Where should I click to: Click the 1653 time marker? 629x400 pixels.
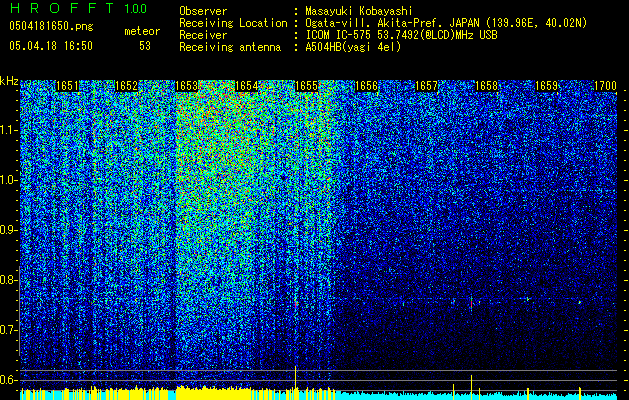[x=187, y=86]
